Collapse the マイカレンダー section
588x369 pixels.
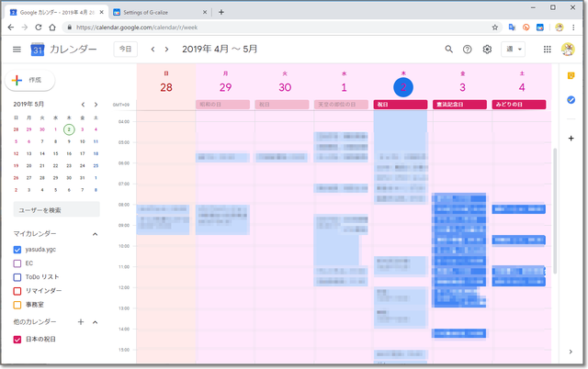[x=95, y=234]
